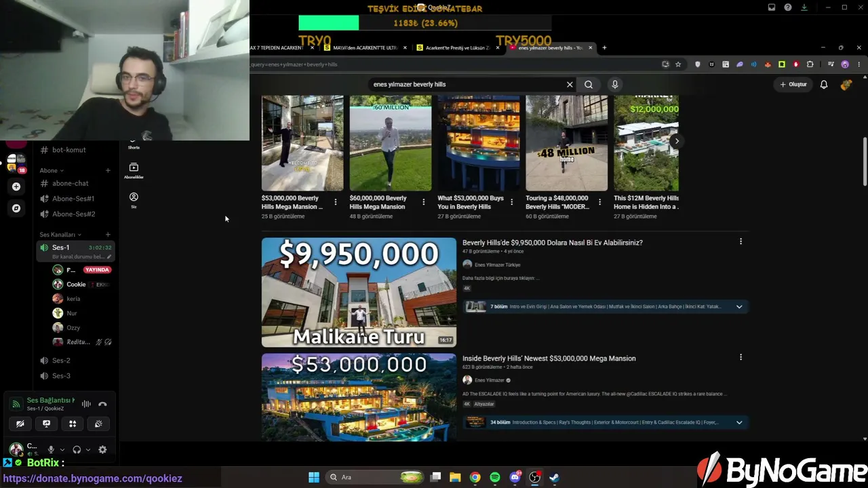Image resolution: width=868 pixels, height=488 pixels.
Task: Switch to the MAVi'den ACARKENT'TE browser tab
Action: coord(365,48)
